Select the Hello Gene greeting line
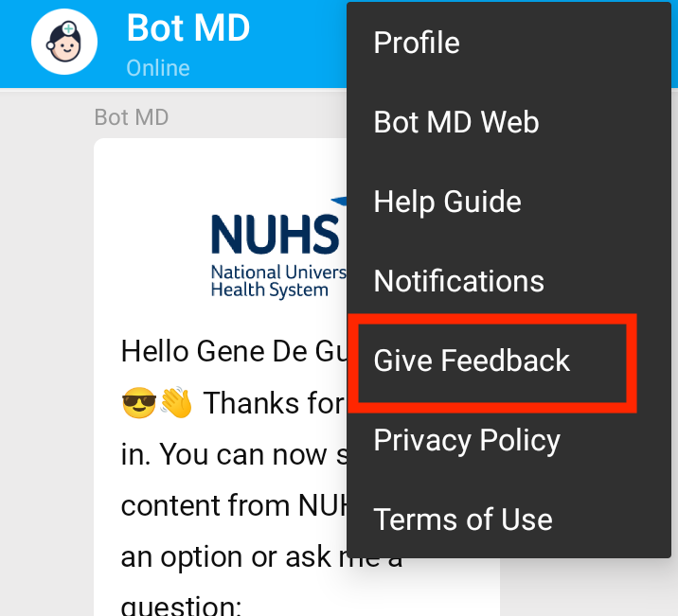The image size is (678, 616). tap(234, 351)
